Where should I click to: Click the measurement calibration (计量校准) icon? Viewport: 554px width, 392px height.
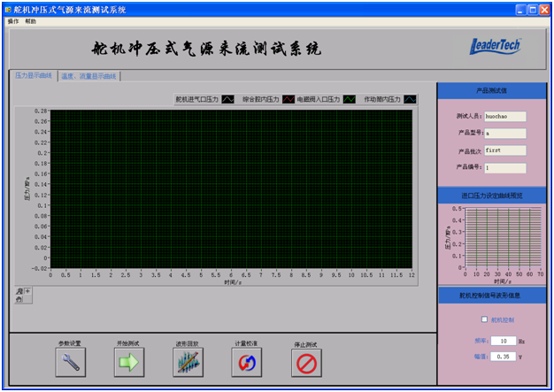pos(245,361)
